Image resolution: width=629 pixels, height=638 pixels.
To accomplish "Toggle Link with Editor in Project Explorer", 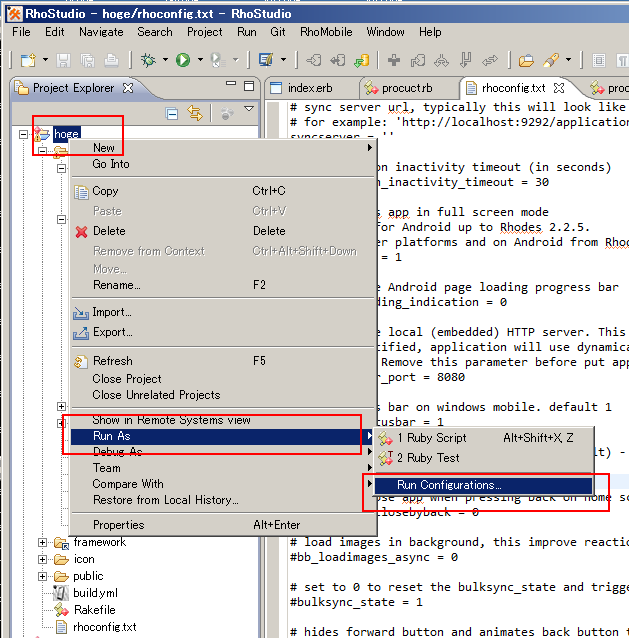I will pos(195,113).
